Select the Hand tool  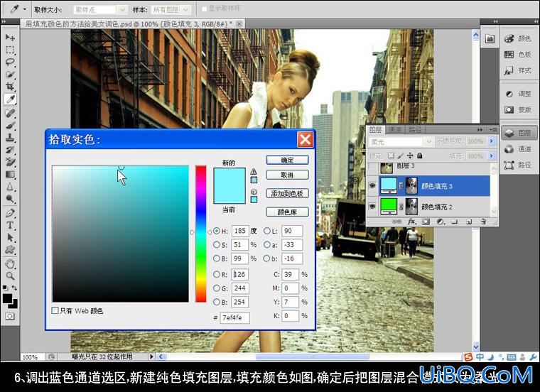[10, 263]
